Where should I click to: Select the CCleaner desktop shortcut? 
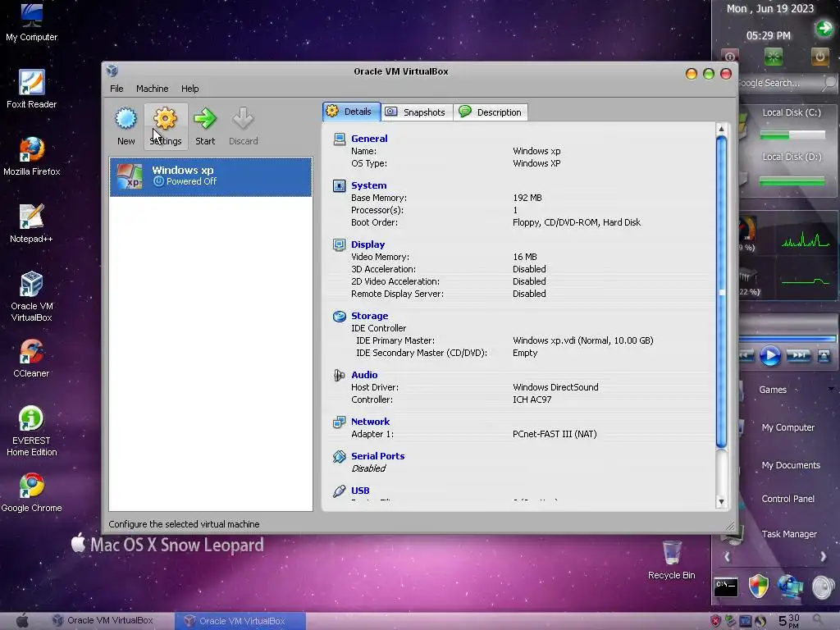coord(32,358)
